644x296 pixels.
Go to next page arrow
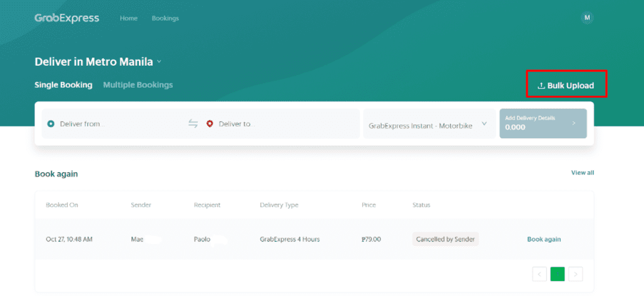(x=575, y=274)
